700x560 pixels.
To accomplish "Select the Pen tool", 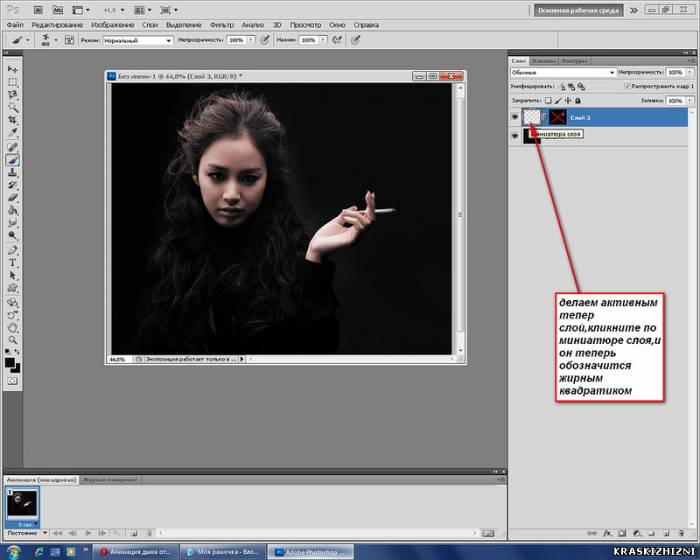I will click(x=12, y=250).
